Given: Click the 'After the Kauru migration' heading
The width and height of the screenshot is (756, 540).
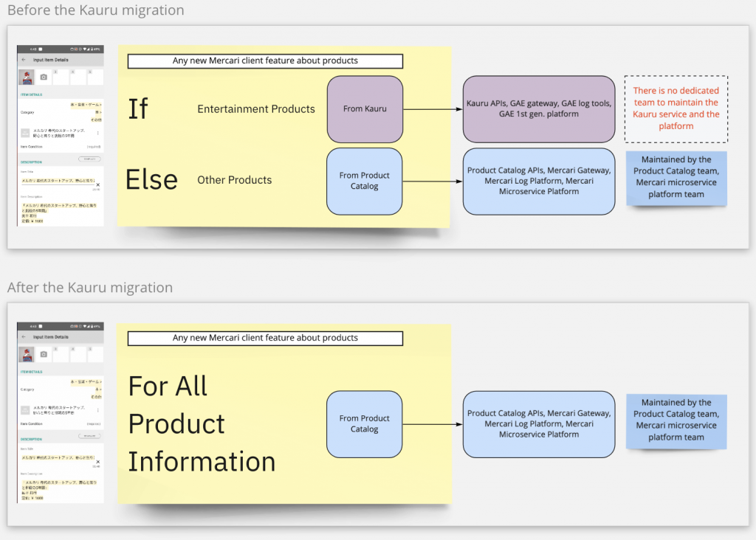Looking at the screenshot, I should tap(90, 288).
